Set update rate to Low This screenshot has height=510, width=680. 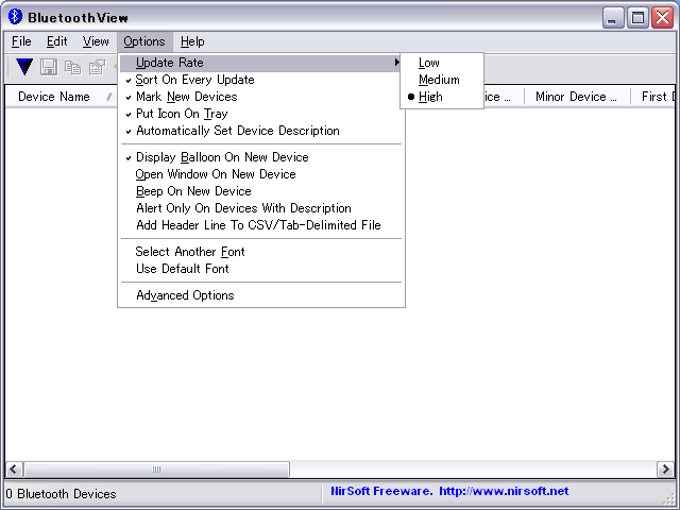(442, 63)
